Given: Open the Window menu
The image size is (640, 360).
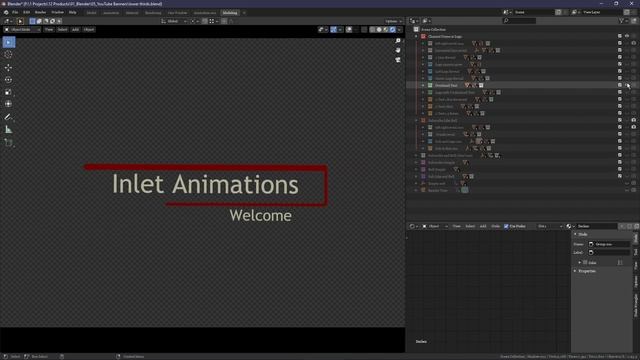Looking at the screenshot, I should coord(58,12).
